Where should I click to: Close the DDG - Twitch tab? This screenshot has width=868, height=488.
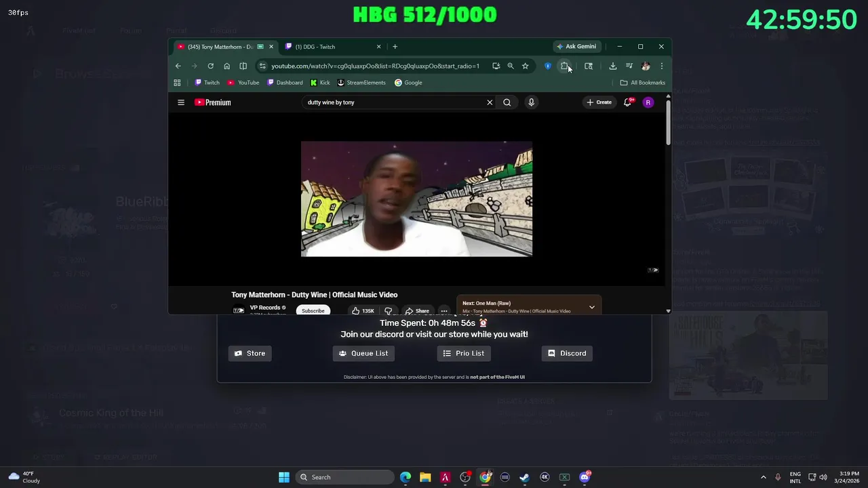pos(378,47)
